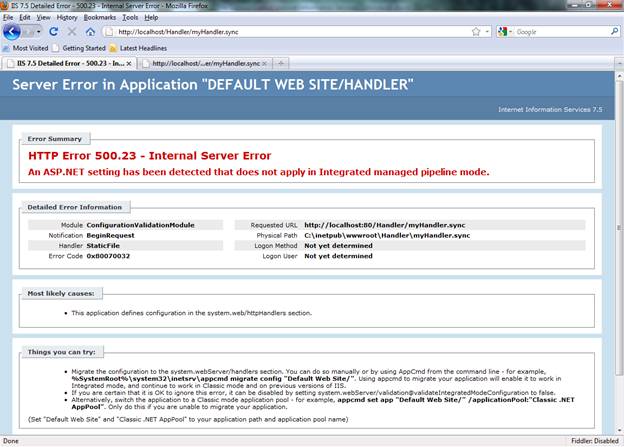
Task: Click the Error Summary heading
Action: pyautogui.click(x=55, y=139)
